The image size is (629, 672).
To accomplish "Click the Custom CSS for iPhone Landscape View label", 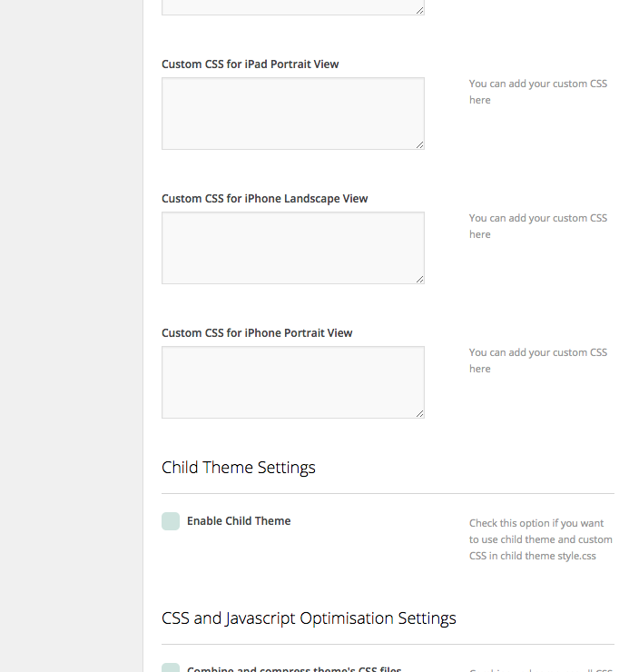I will (265, 199).
